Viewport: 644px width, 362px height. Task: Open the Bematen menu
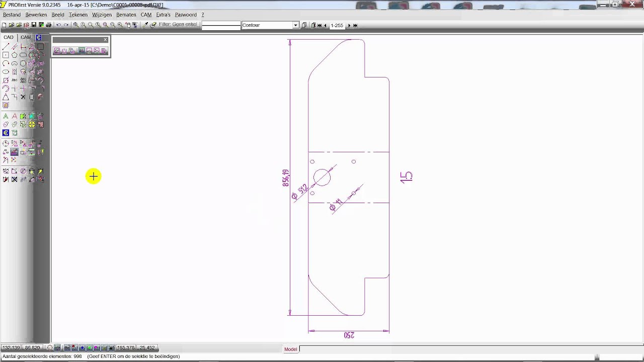126,15
